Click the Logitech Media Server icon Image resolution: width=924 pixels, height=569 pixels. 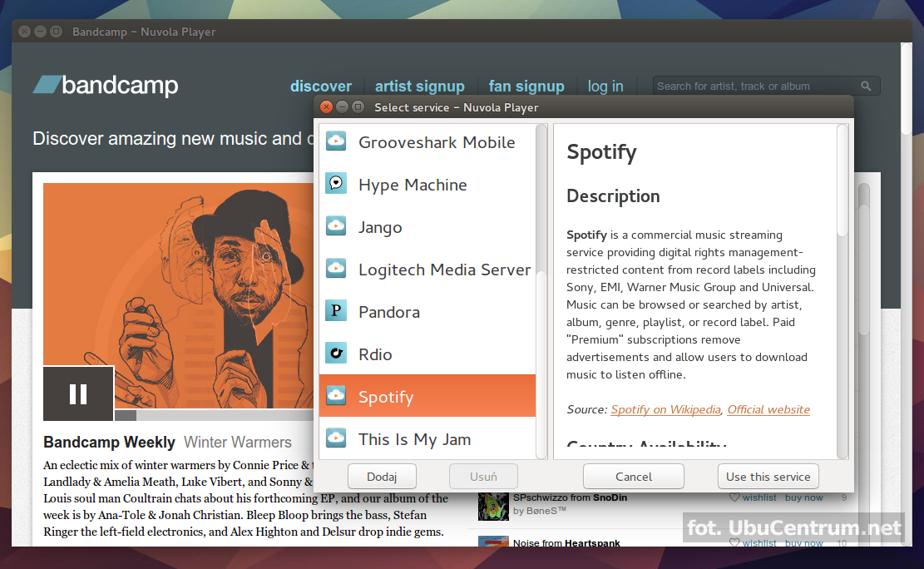[x=336, y=269]
